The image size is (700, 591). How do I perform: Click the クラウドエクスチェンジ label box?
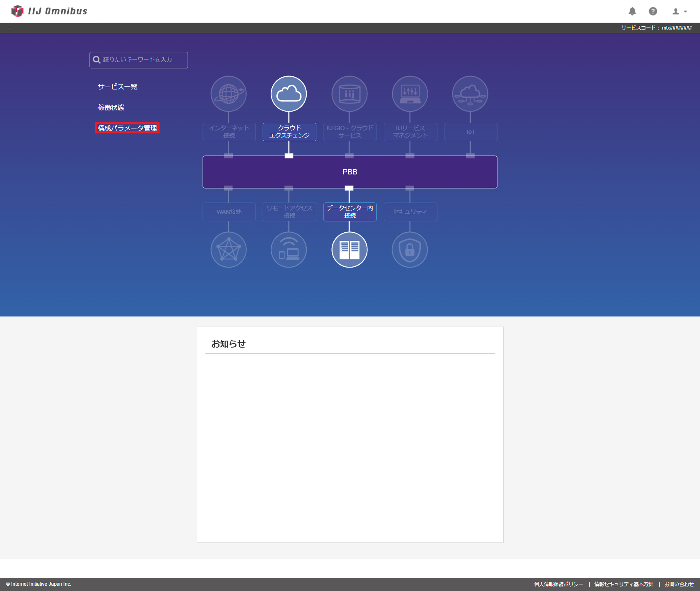click(289, 132)
